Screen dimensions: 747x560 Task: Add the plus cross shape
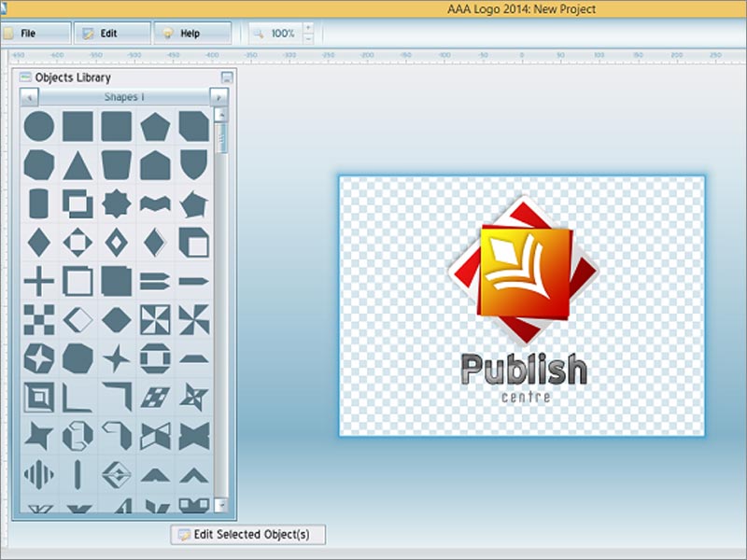pyautogui.click(x=38, y=280)
